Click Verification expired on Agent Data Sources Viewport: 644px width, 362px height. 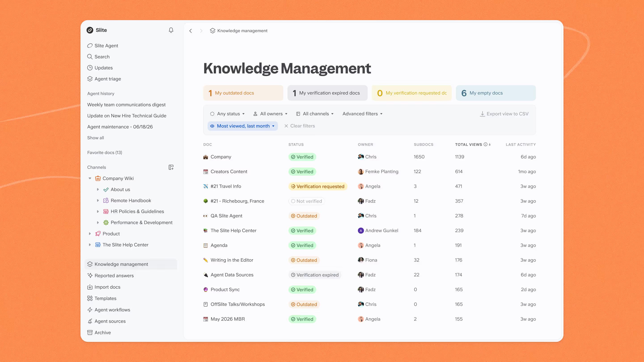(315, 275)
